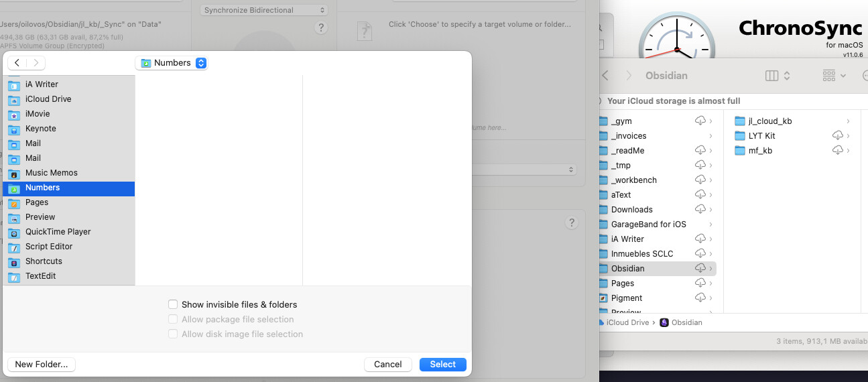Expand the GarageBand for iOS chevron
Screen dimensions: 868x382
(710, 225)
